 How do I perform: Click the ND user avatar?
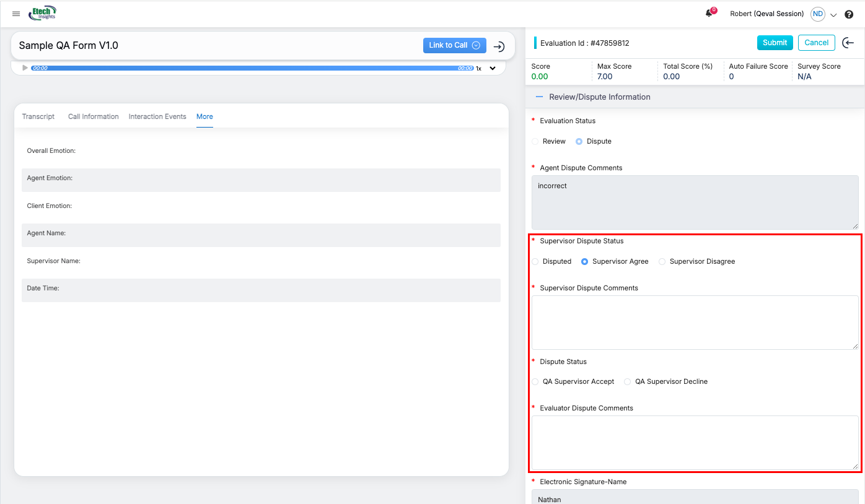[818, 14]
